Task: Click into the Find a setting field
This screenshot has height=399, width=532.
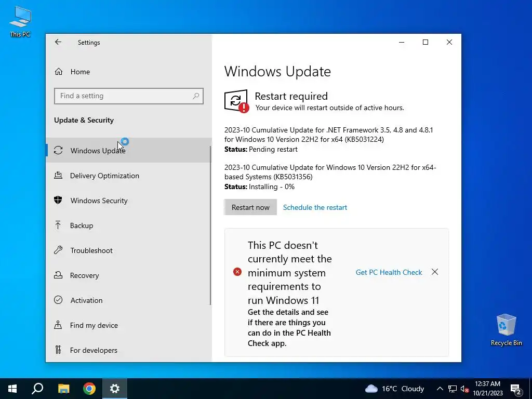Action: coord(129,96)
